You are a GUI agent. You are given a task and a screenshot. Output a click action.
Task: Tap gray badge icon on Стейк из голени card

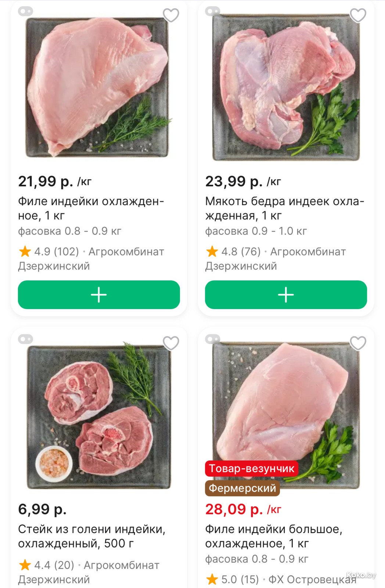pyautogui.click(x=26, y=339)
